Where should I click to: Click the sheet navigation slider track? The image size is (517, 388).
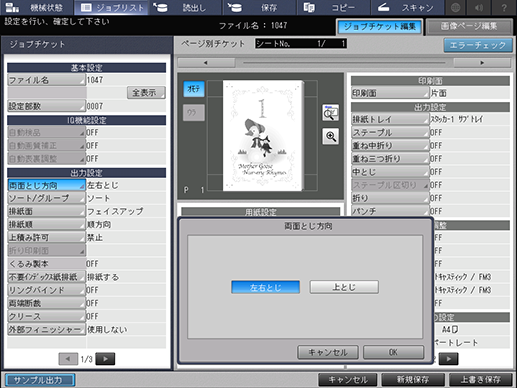tap(344, 63)
